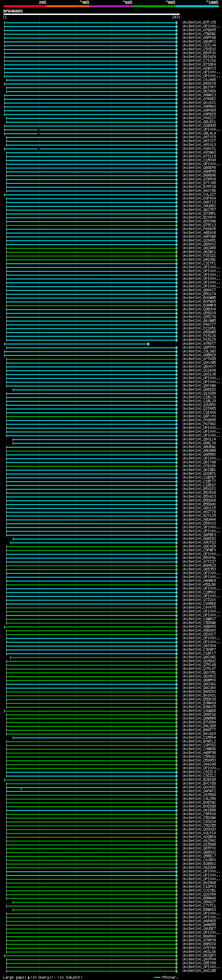This screenshot has height=980, width=222.
Task: Click label UniRef100_P09895
Action: coord(199,420)
